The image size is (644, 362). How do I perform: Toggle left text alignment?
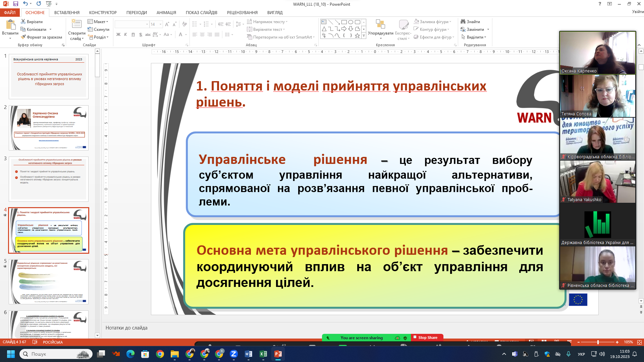point(195,35)
